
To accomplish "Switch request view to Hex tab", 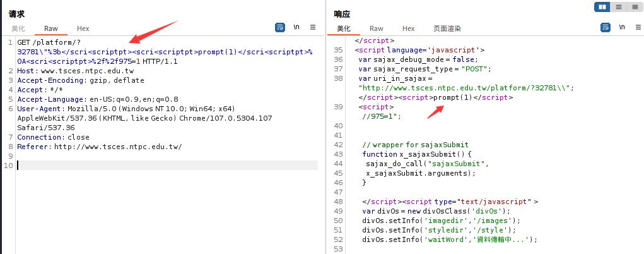I will click(83, 28).
